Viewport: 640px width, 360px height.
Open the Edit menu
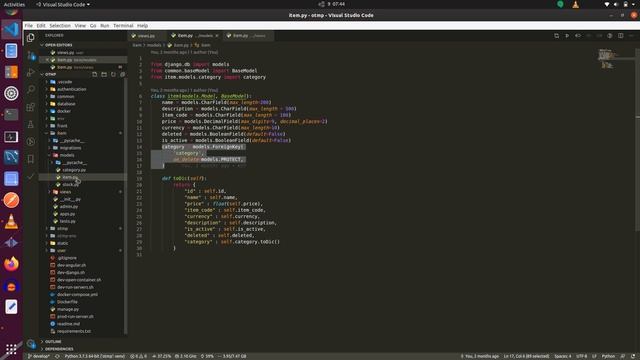41,26
